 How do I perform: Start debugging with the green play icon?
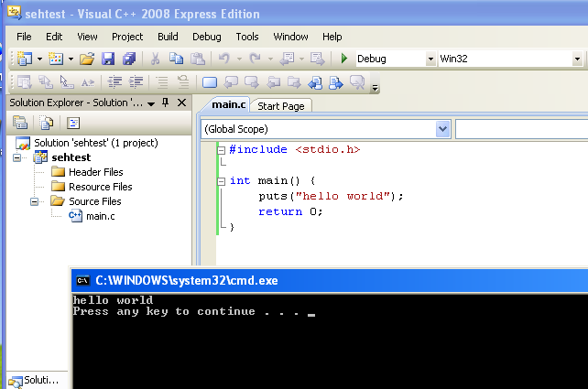coord(343,59)
